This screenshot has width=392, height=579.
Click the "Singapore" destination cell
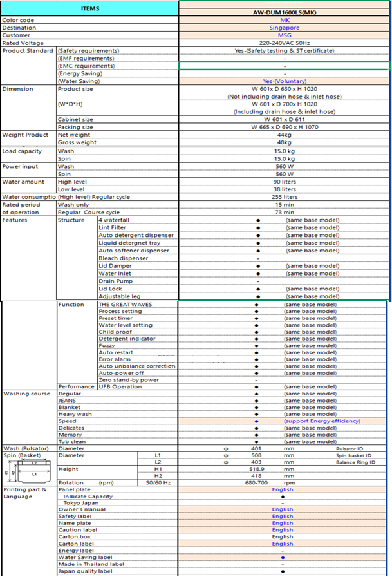[x=285, y=28]
